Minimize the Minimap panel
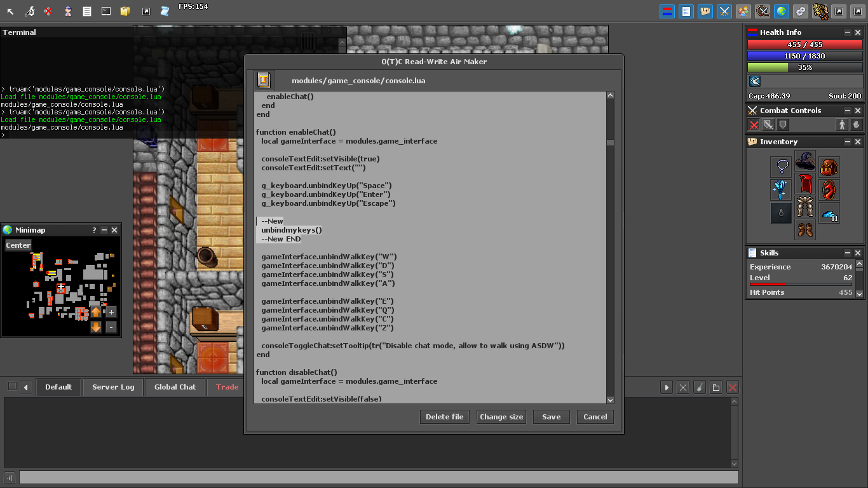Viewport: 868px width, 488px height. [104, 230]
